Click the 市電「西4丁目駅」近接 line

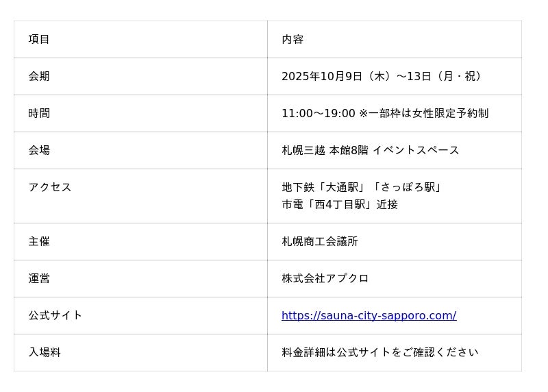click(339, 204)
